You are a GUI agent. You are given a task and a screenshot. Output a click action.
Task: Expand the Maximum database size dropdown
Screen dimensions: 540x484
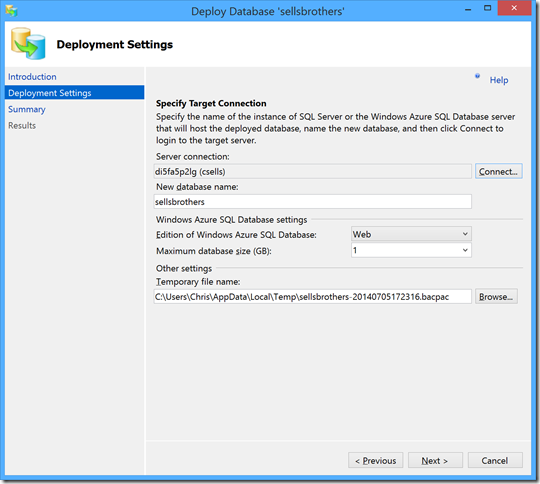[x=411, y=250]
